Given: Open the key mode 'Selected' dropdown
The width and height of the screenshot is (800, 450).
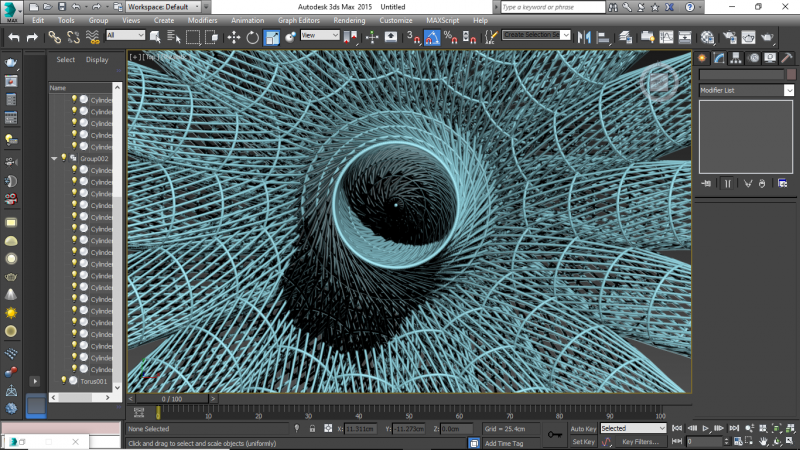Looking at the screenshot, I should tap(633, 429).
